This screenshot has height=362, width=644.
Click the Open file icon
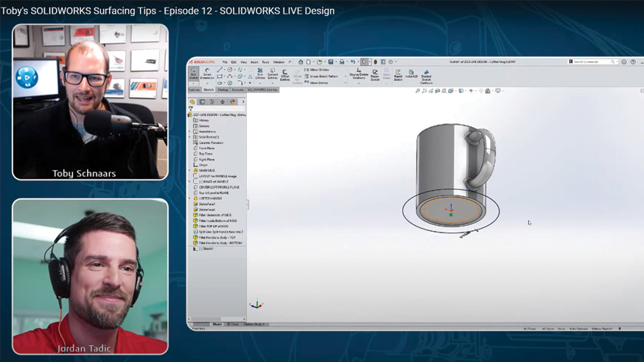[319, 62]
